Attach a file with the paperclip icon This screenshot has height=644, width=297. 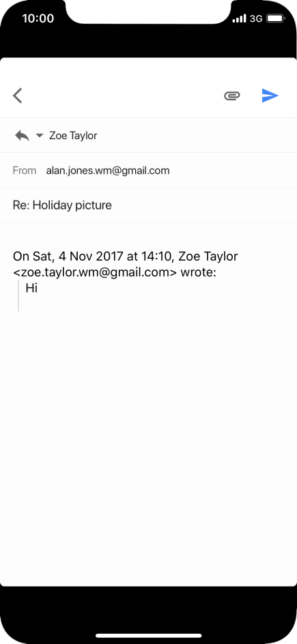pos(231,96)
